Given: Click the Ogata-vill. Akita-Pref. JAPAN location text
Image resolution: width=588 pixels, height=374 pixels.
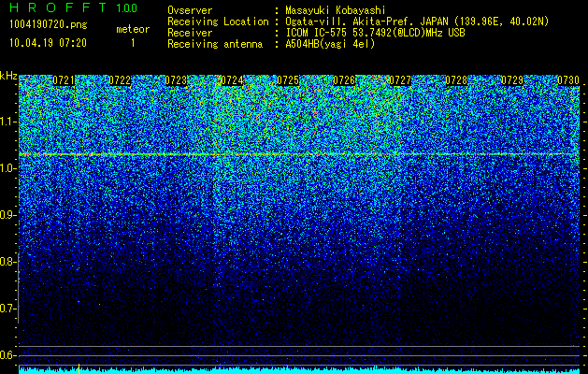Looking at the screenshot, I should pyautogui.click(x=417, y=22).
